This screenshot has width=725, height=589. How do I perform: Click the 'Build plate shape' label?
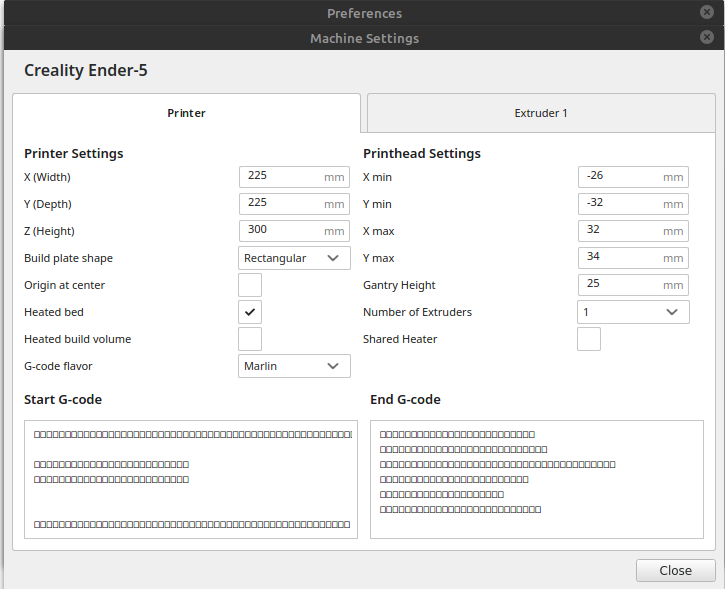pos(68,258)
